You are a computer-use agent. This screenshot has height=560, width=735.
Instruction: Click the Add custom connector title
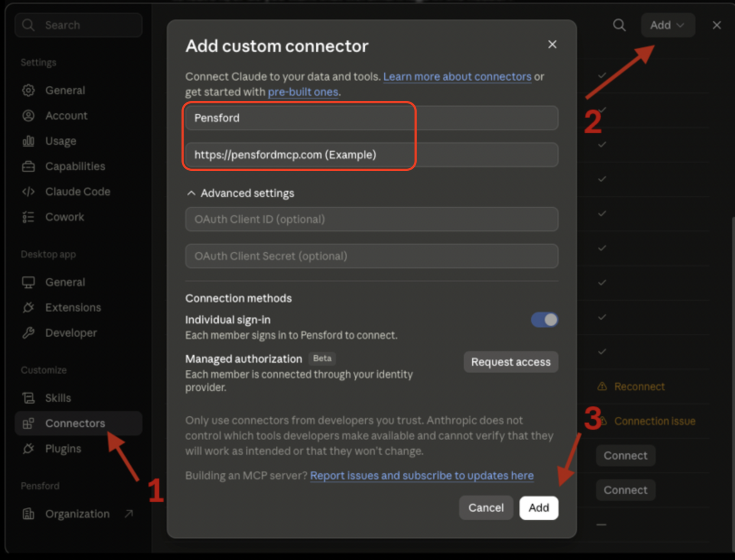277,46
